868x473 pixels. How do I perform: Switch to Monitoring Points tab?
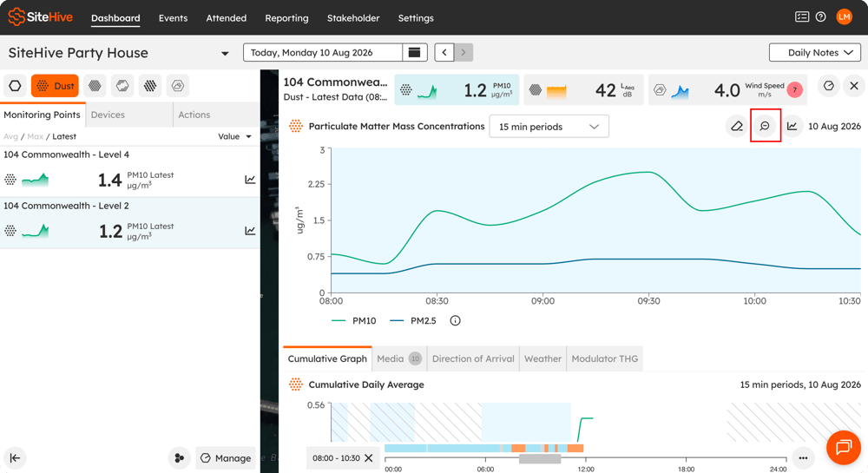click(x=42, y=115)
